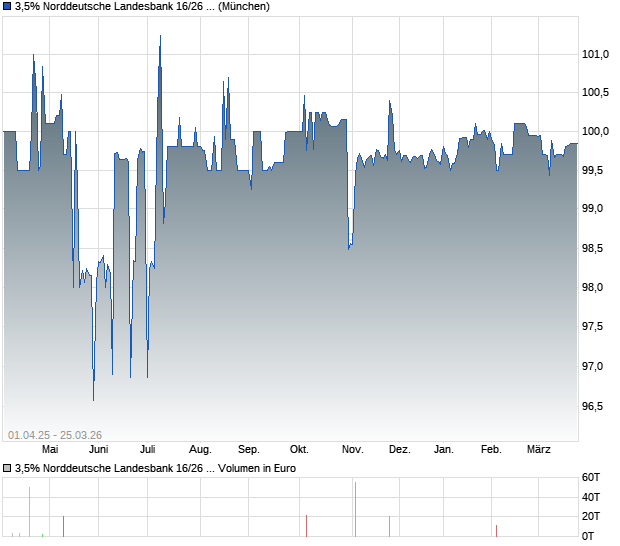Image resolution: width=620 pixels, height=546 pixels.
Task: Click the '97,0' price axis label
Action: (x=592, y=366)
